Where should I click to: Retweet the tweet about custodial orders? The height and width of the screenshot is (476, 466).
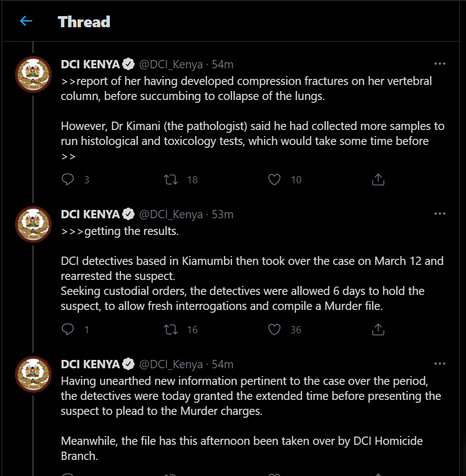[171, 329]
